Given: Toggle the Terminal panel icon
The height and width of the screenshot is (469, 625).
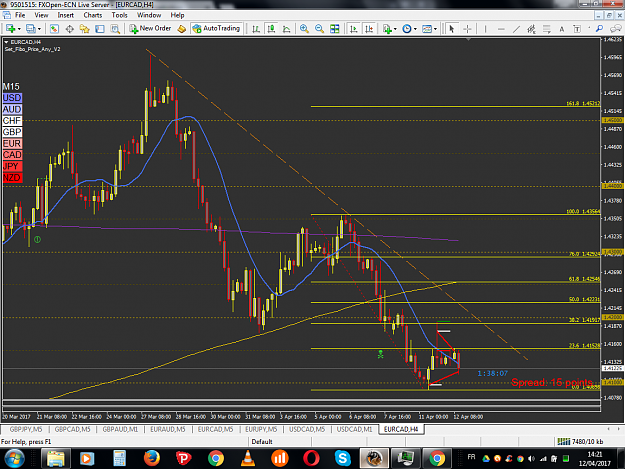Looking at the screenshot, I should click(100, 29).
